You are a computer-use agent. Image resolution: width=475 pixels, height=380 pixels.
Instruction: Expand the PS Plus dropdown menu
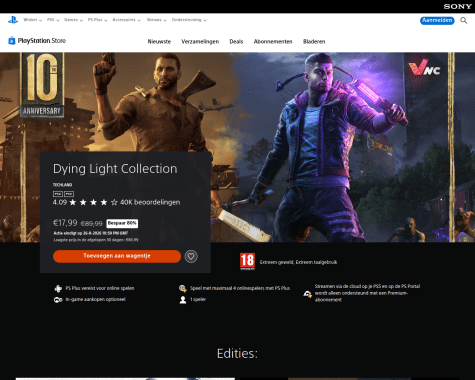97,20
